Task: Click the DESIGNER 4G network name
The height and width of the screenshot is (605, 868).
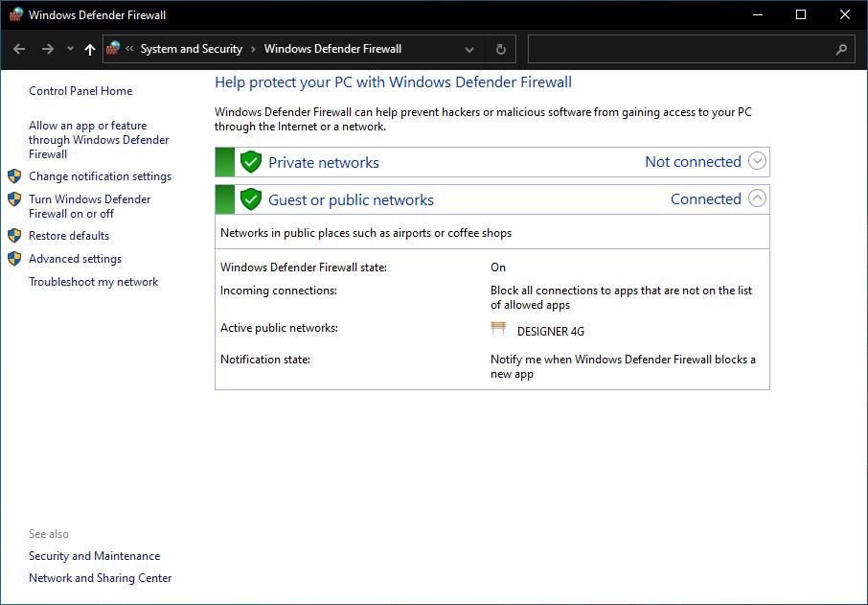Action: (551, 332)
